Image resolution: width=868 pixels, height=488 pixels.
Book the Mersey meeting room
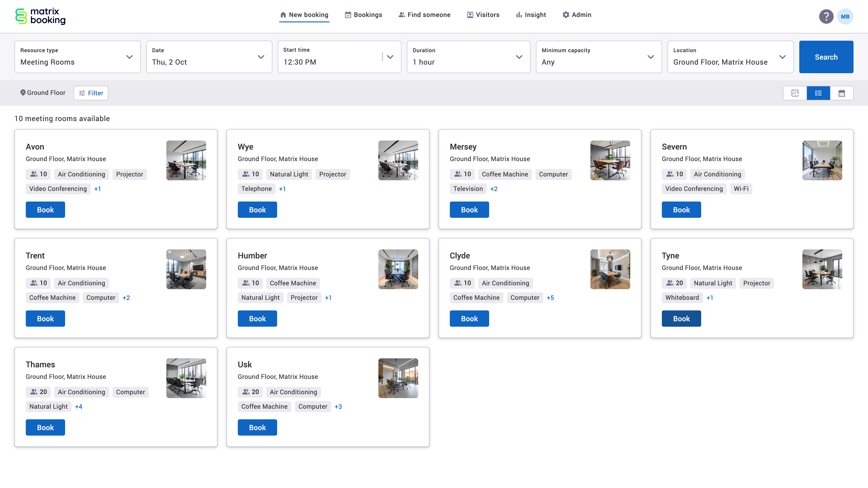coord(469,210)
